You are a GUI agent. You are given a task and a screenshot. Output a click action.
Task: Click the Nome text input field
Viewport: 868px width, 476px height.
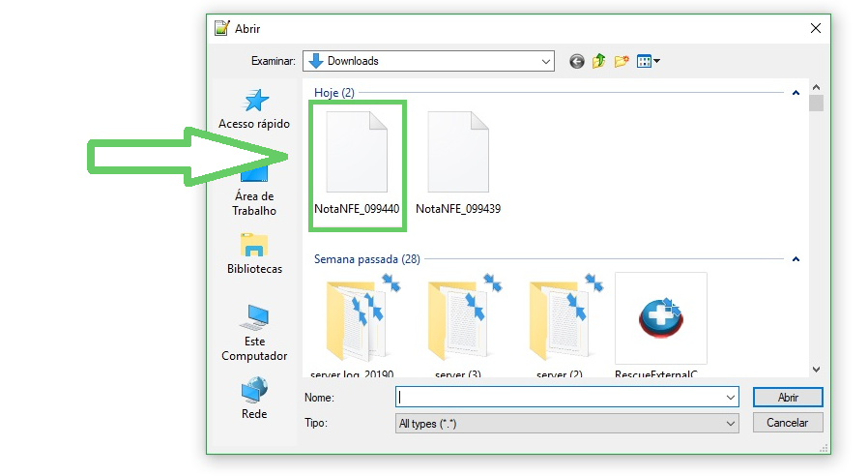tap(559, 397)
